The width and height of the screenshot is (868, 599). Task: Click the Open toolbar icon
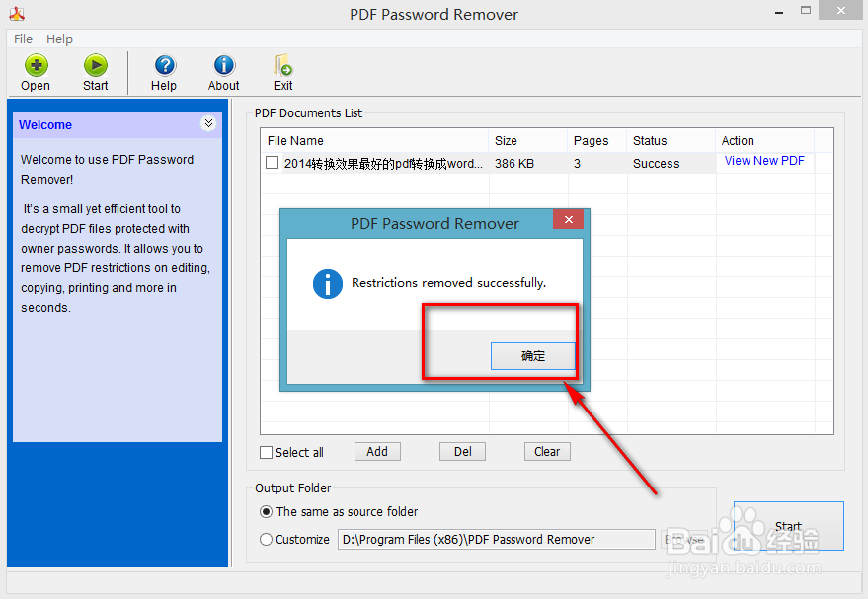[x=36, y=72]
